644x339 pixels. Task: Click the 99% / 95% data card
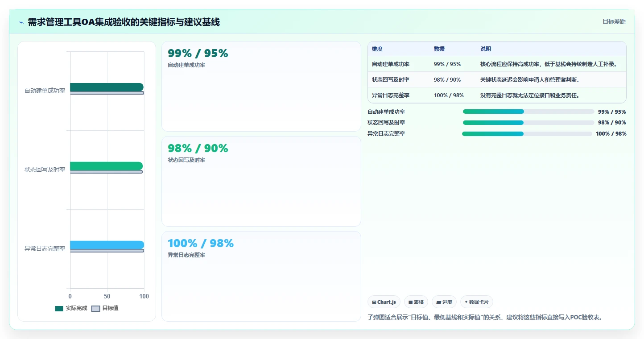click(x=261, y=86)
